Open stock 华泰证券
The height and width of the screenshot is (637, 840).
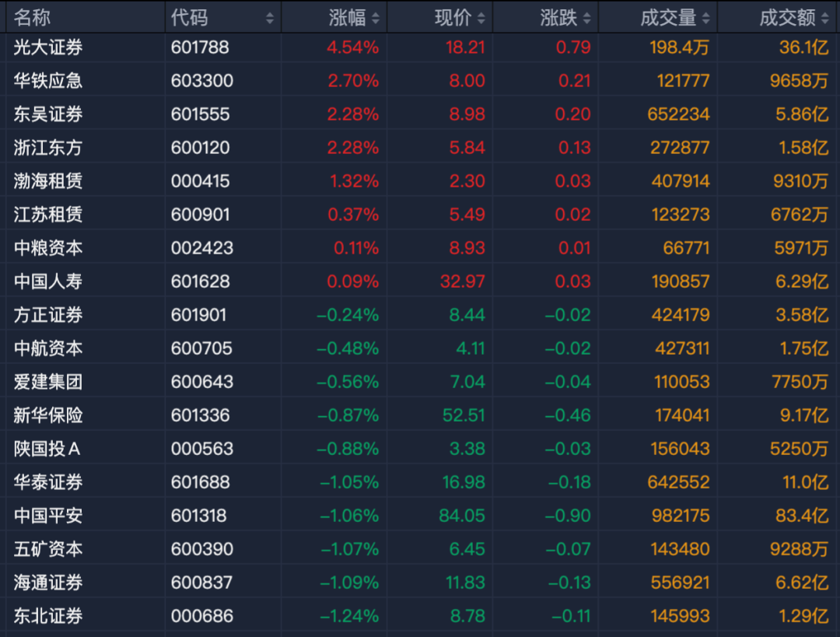pyautogui.click(x=48, y=482)
